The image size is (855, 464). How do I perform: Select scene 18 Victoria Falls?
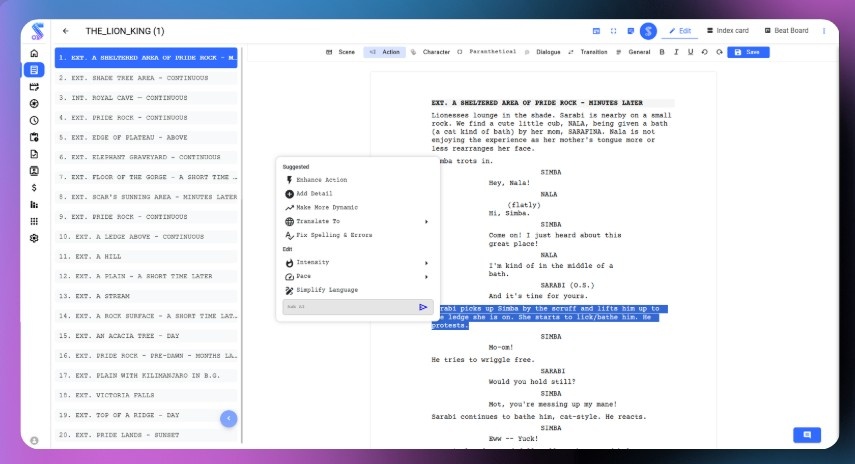click(147, 395)
